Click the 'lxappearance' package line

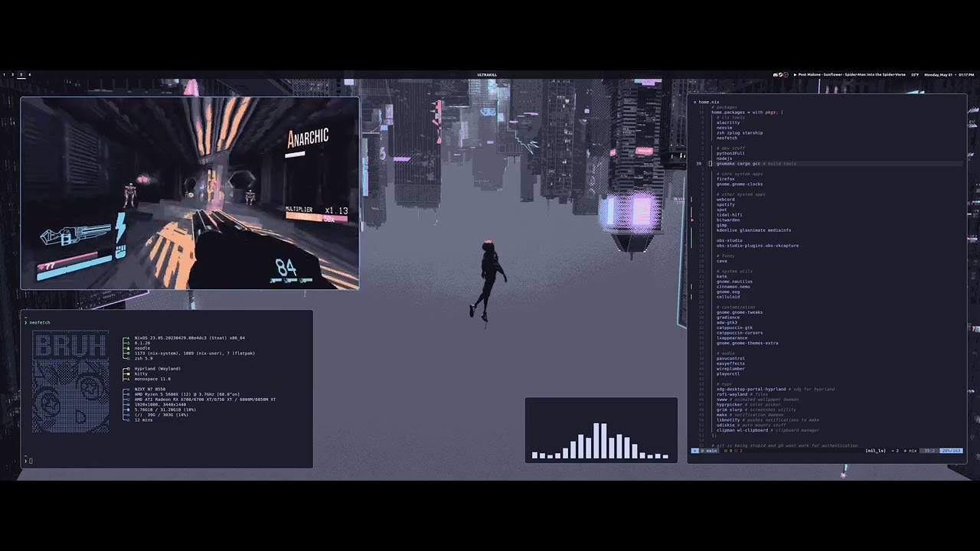click(x=731, y=338)
